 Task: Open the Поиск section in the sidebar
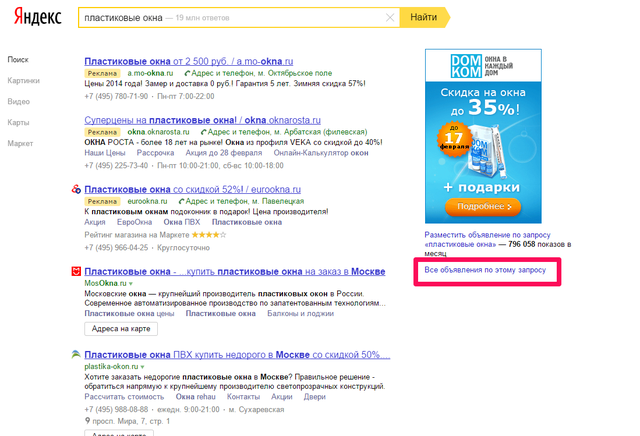click(18, 60)
